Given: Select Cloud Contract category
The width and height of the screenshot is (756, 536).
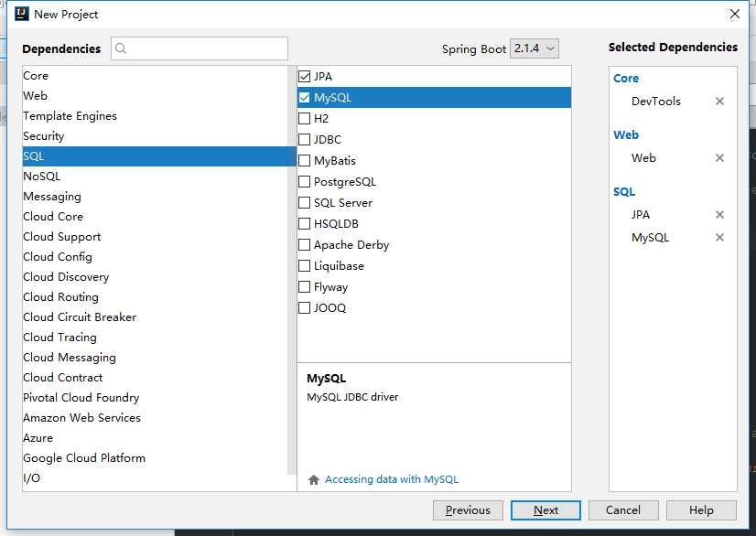Looking at the screenshot, I should pos(156,378).
